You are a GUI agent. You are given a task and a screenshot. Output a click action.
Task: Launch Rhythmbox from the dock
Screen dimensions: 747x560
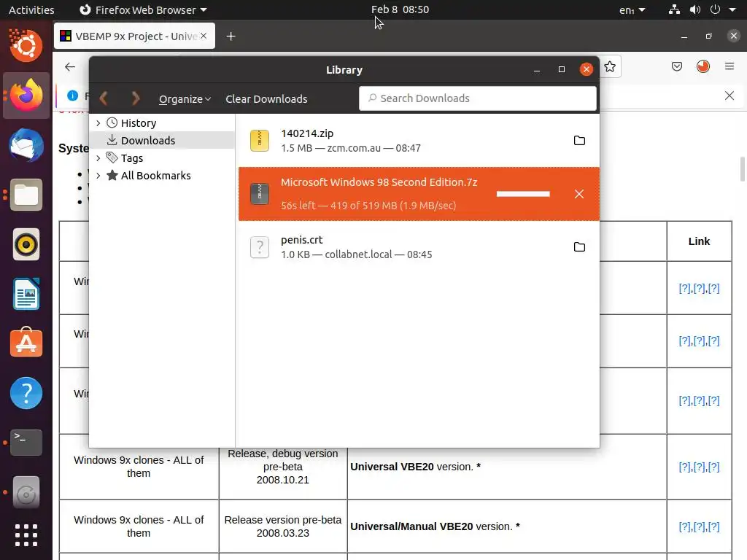26,244
